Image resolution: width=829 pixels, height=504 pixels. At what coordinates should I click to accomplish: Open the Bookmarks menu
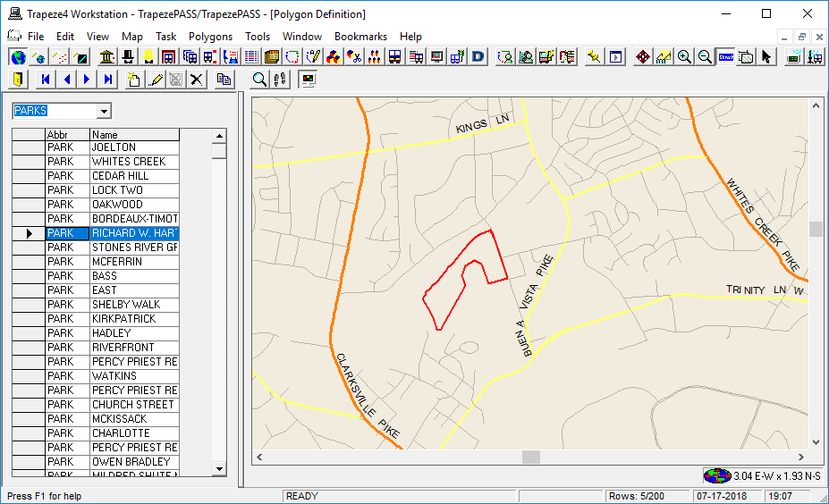pyautogui.click(x=360, y=37)
